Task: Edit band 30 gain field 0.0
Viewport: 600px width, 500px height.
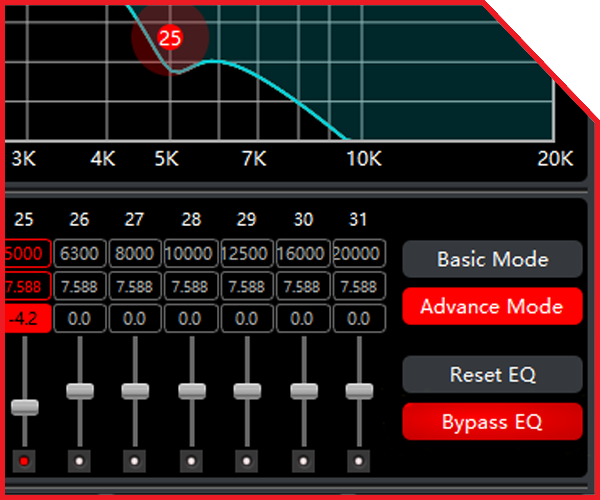Action: pos(303,318)
